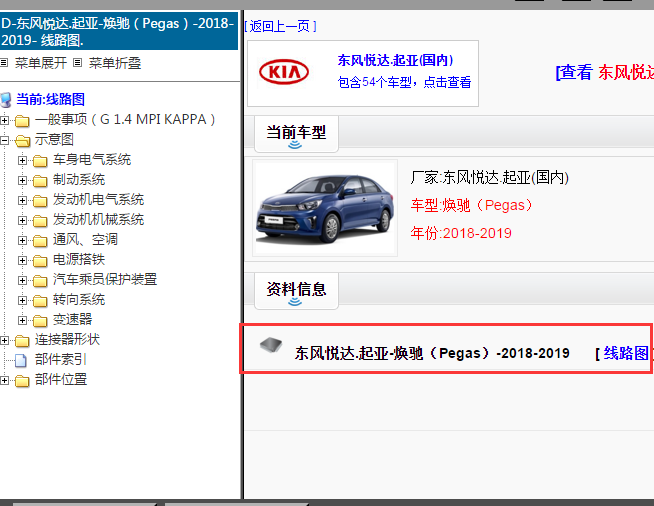This screenshot has width=654, height=506.
Task: Expand the 转向系统 node
Action: coord(23,301)
